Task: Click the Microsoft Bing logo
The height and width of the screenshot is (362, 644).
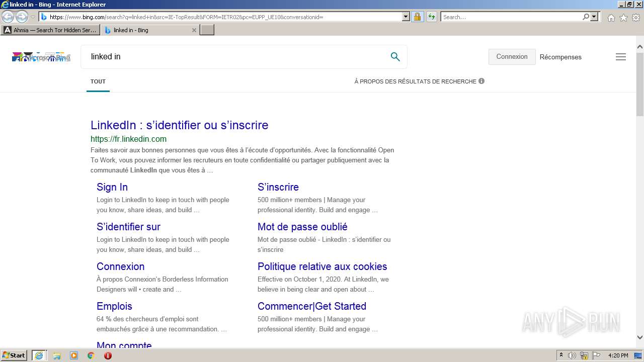Action: [41, 57]
